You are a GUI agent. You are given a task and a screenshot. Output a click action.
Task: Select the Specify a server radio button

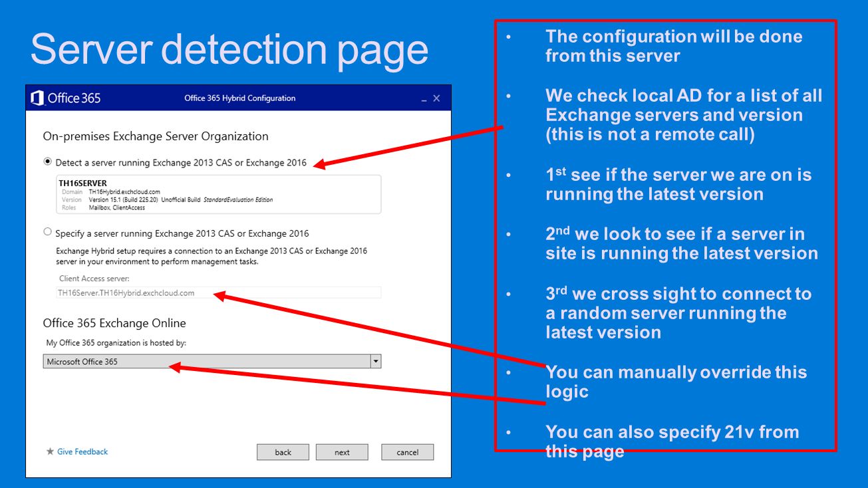coord(47,232)
